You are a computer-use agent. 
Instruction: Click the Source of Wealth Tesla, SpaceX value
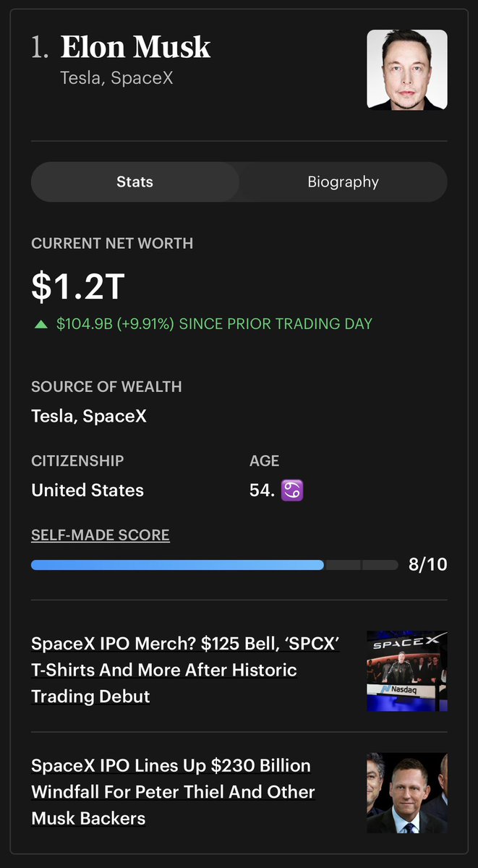(89, 417)
